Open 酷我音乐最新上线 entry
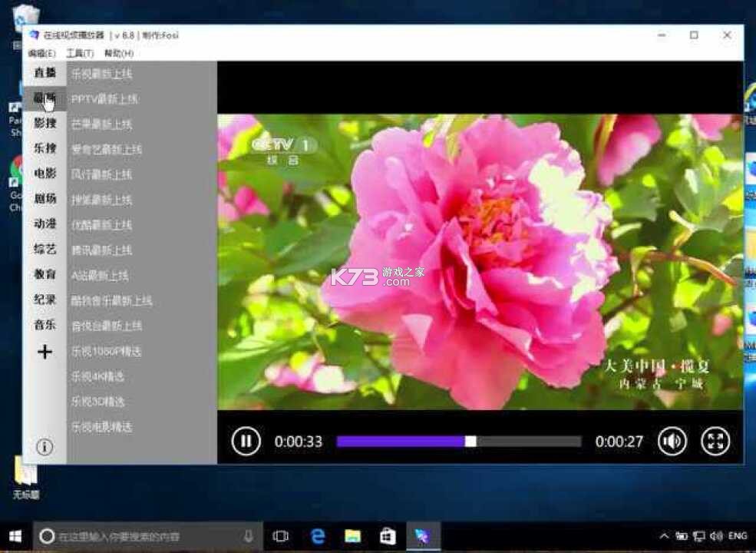Screen dimensions: 756x553 tap(112, 300)
